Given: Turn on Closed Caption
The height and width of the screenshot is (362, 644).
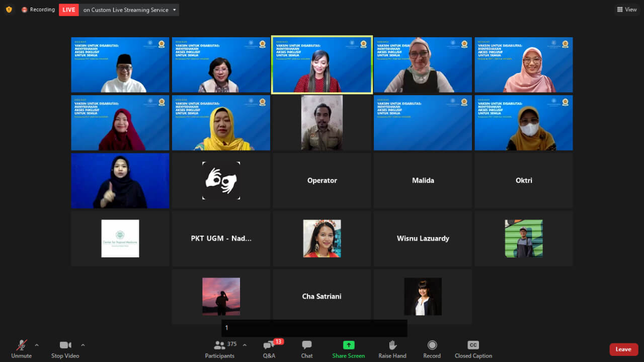Looking at the screenshot, I should tap(473, 349).
